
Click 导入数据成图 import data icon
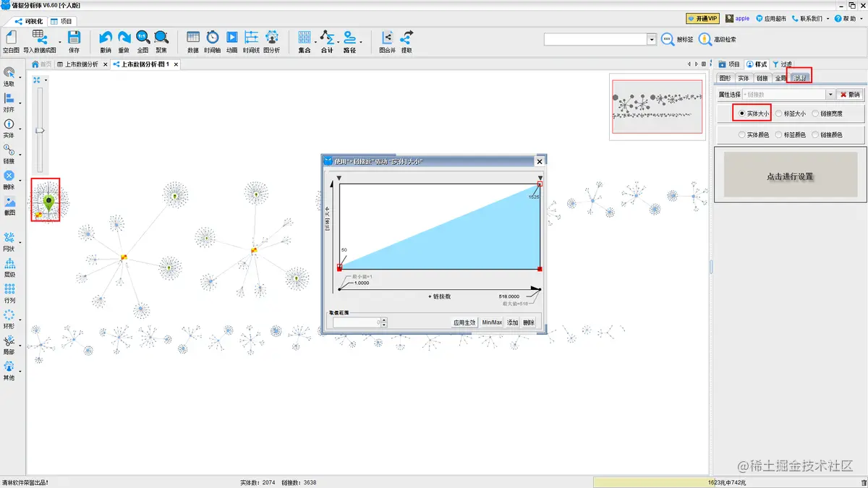coord(39,38)
